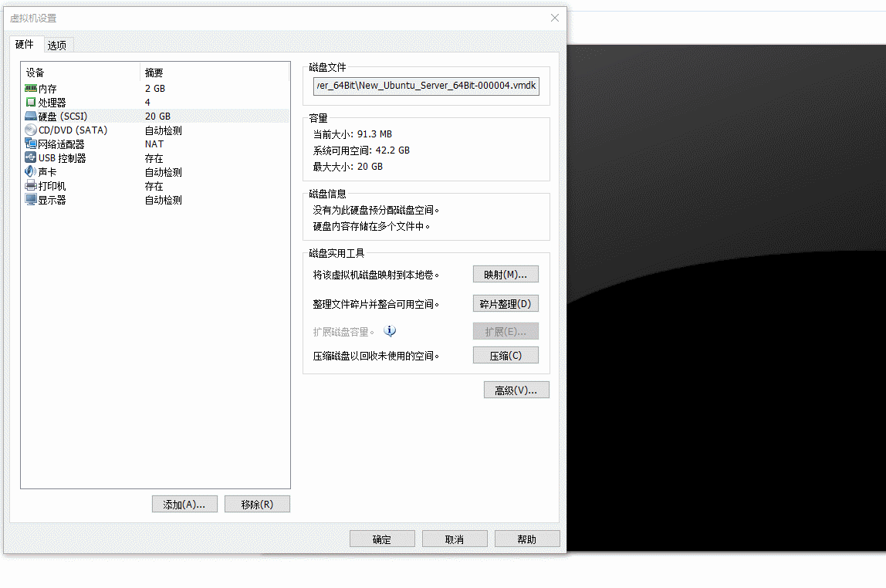Click the hard disk (SCSI) drive icon
Screen dimensions: 886x588
[31, 116]
